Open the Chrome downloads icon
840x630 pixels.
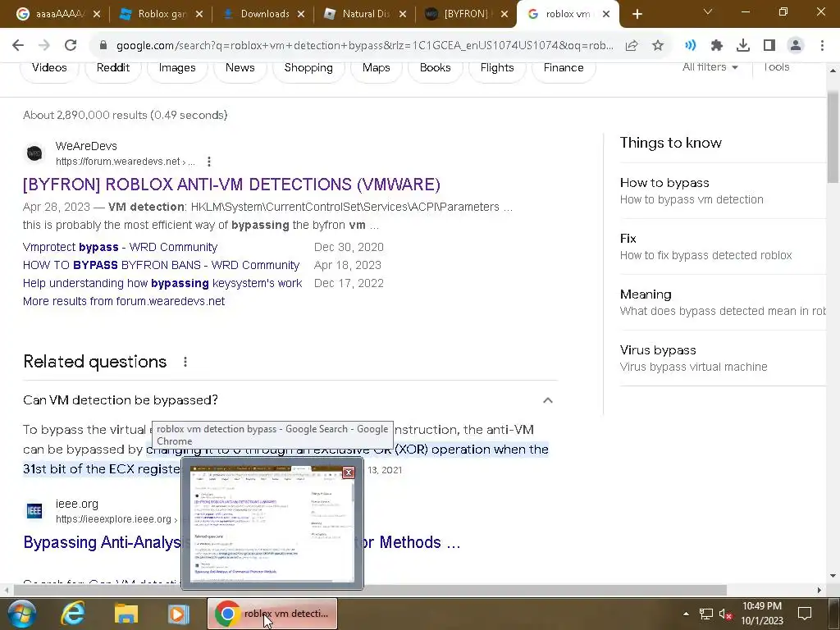(743, 46)
